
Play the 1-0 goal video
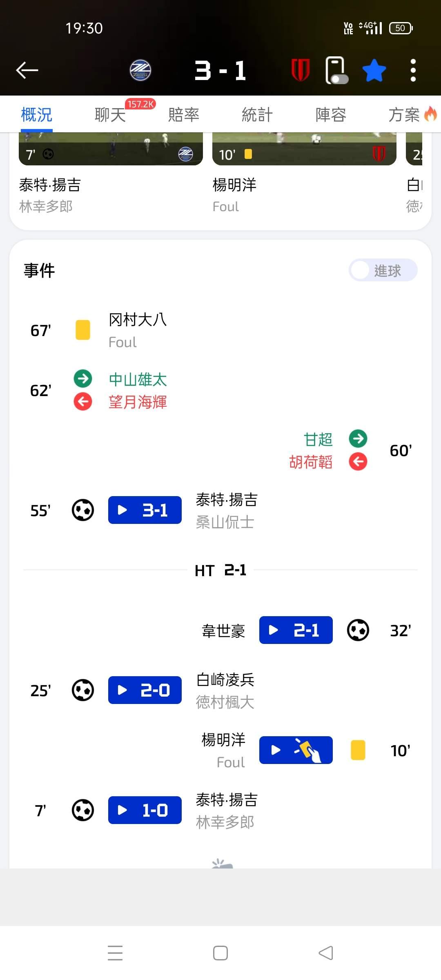click(x=145, y=810)
